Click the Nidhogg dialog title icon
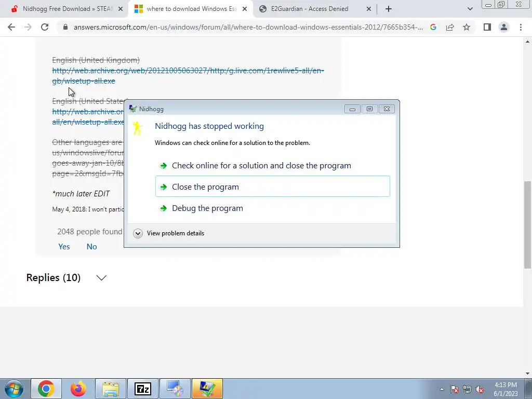The width and height of the screenshot is (532, 399). pyautogui.click(x=132, y=109)
